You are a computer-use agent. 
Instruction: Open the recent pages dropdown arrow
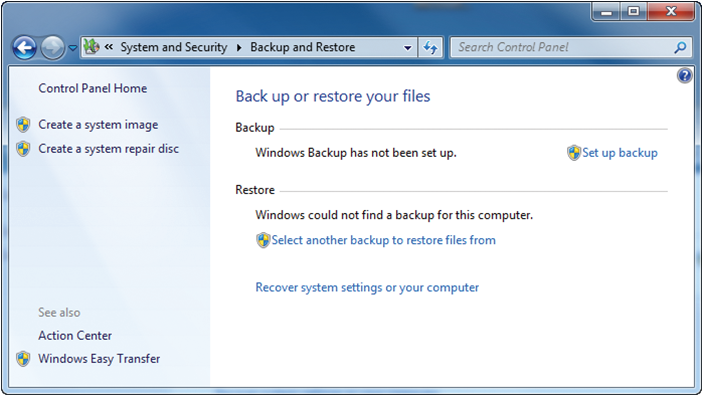[72, 48]
